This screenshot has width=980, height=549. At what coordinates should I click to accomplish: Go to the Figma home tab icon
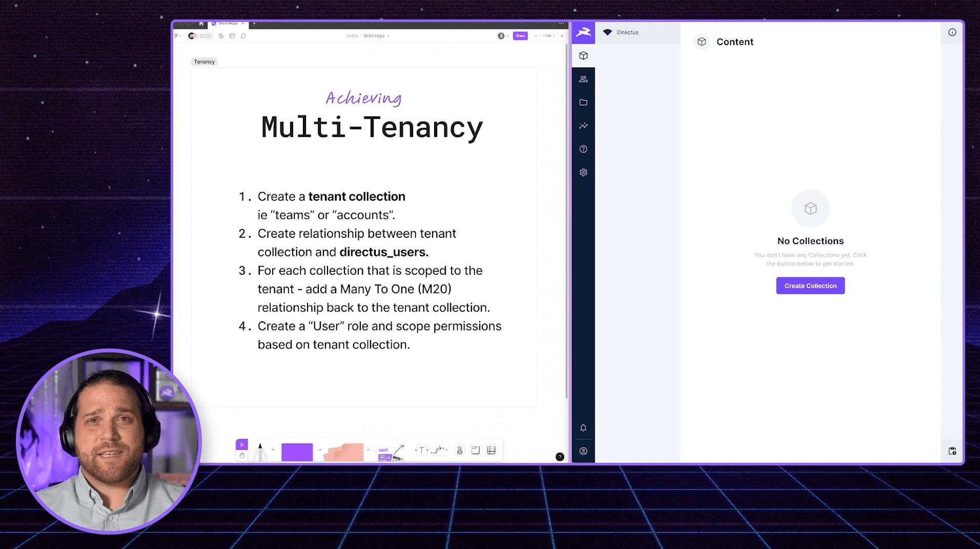pyautogui.click(x=201, y=24)
